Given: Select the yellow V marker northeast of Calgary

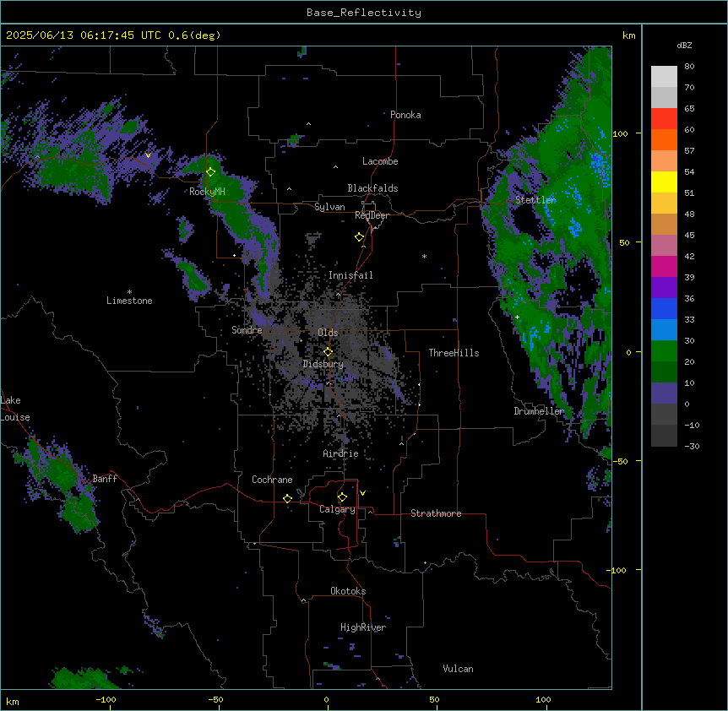Looking at the screenshot, I should coord(362,493).
